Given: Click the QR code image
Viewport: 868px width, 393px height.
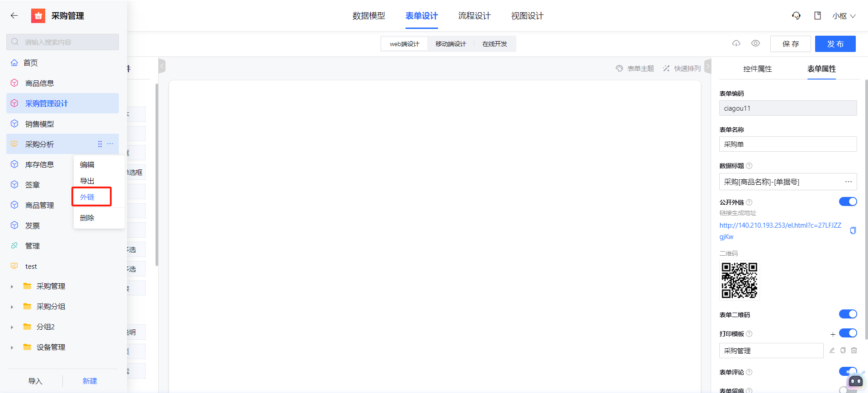Looking at the screenshot, I should [x=740, y=281].
